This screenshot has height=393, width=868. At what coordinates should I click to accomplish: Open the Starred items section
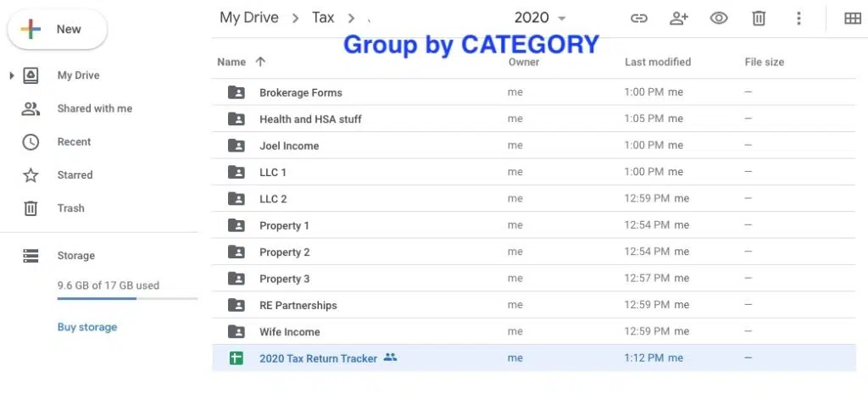[x=75, y=174]
